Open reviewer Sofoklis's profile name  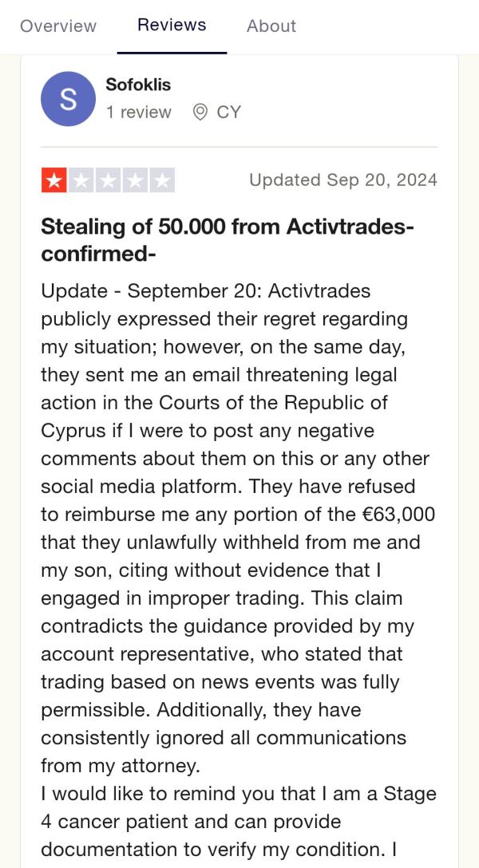[138, 85]
